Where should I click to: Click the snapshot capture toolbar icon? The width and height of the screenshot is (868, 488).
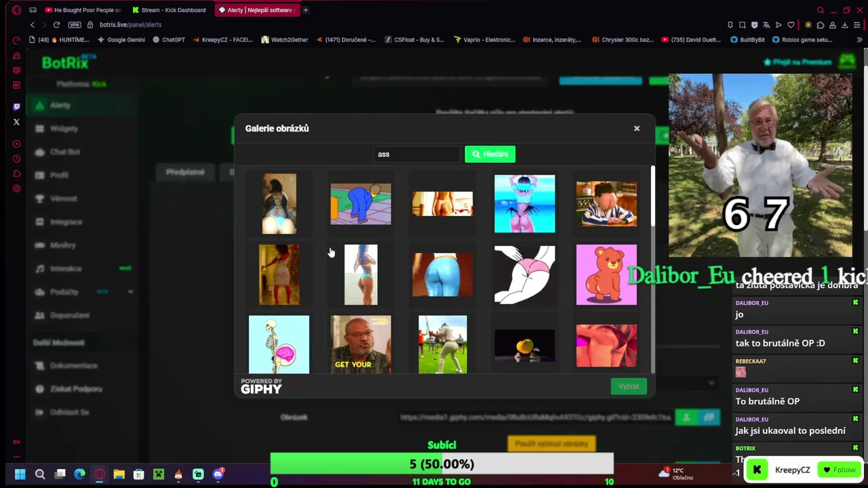point(742,25)
